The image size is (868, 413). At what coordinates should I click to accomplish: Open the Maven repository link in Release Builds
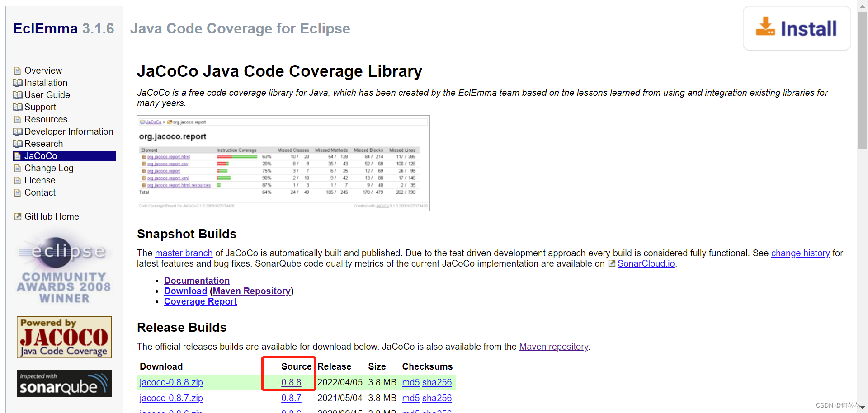553,347
